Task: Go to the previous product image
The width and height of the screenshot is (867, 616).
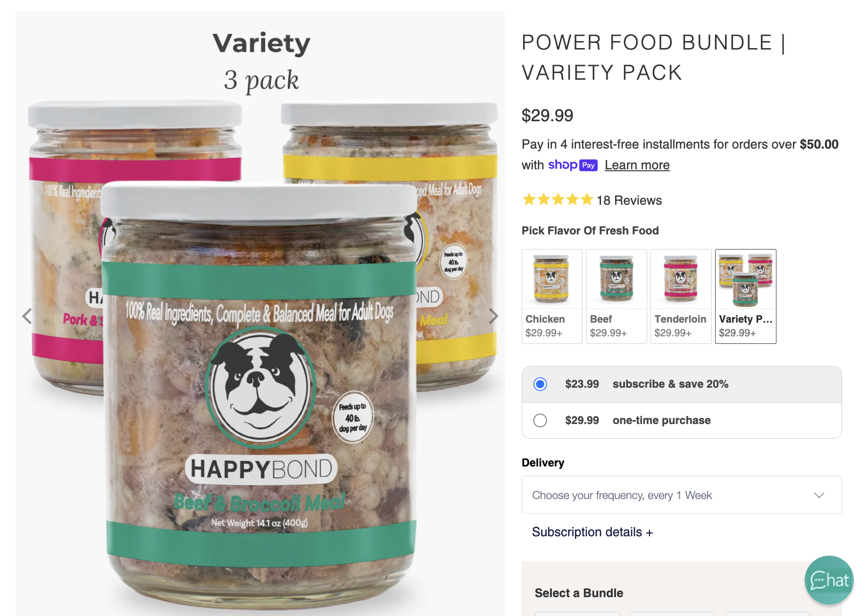Action: point(27,316)
